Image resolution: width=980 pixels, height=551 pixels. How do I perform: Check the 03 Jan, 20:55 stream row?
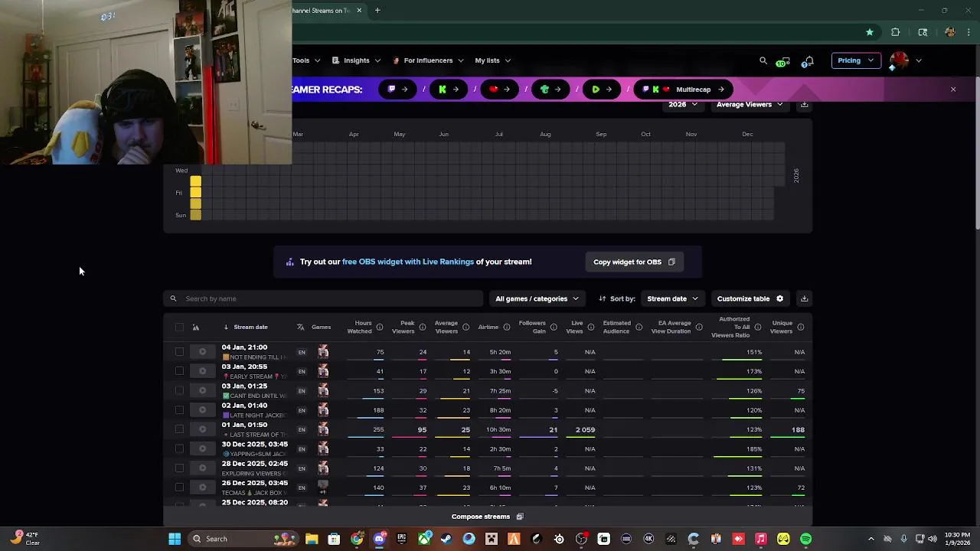point(179,371)
